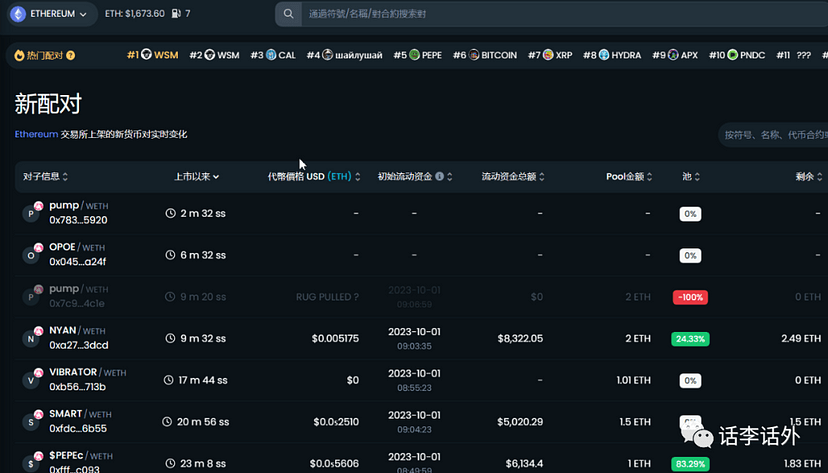Click the clock icon beside 2 m 32 ss
828x473 pixels.
(x=170, y=213)
